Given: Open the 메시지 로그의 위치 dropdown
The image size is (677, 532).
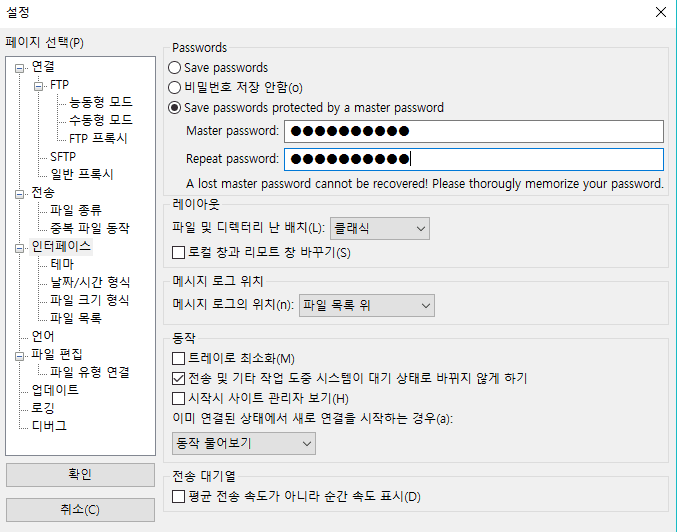Looking at the screenshot, I should click(x=367, y=306).
